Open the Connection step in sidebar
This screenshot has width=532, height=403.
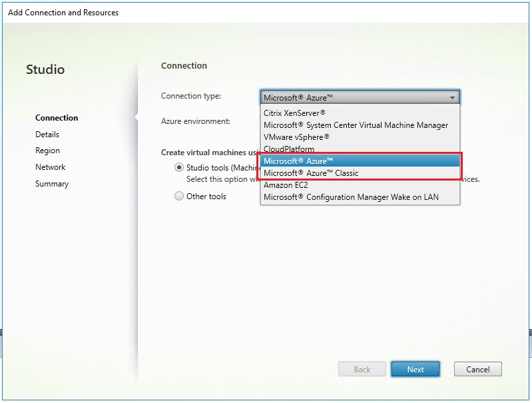(57, 118)
